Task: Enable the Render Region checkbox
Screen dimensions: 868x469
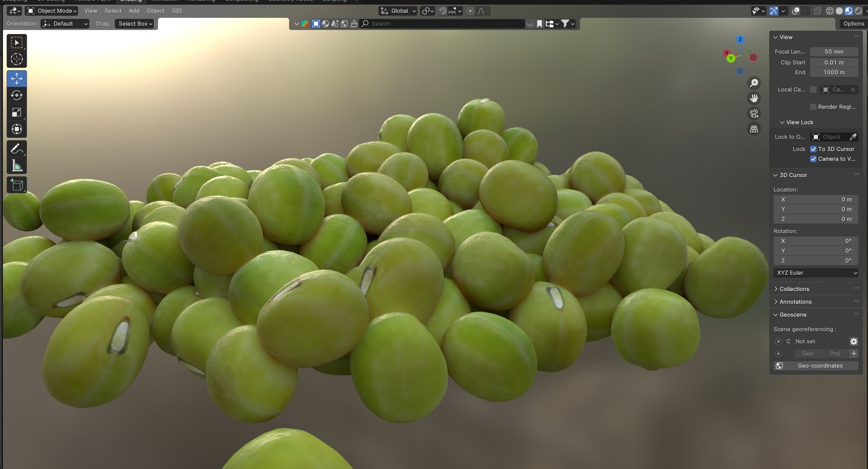Action: click(x=813, y=107)
